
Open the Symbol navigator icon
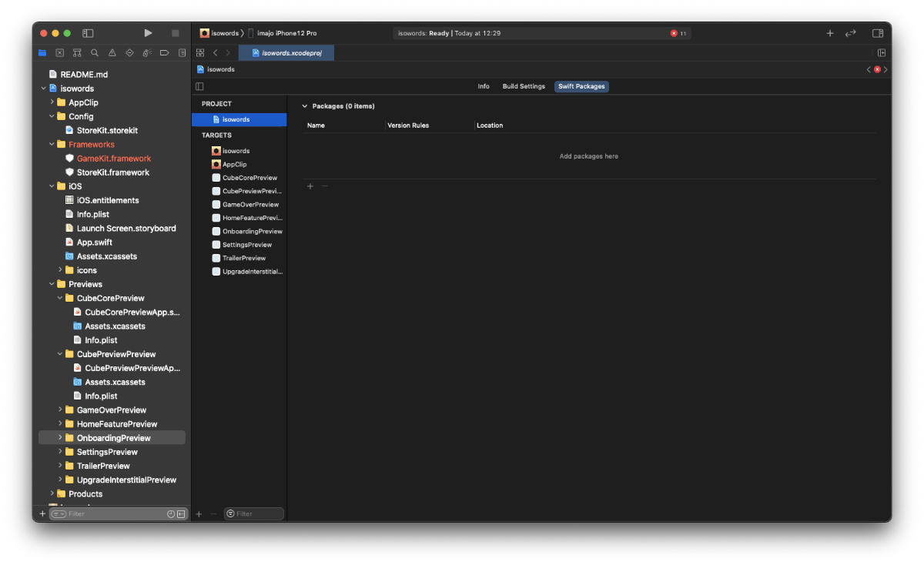tap(77, 53)
